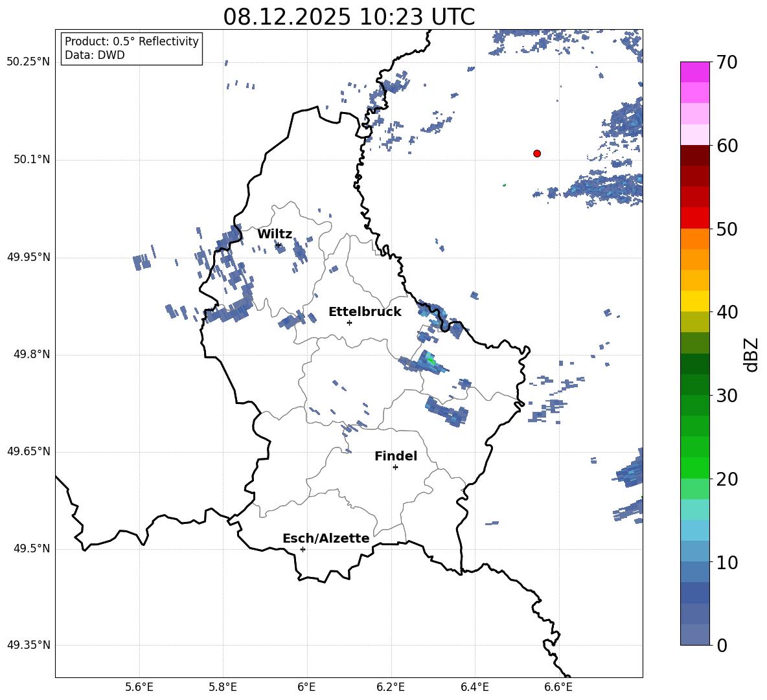
Task: Select the Ettelbruck city label
Action: (365, 312)
